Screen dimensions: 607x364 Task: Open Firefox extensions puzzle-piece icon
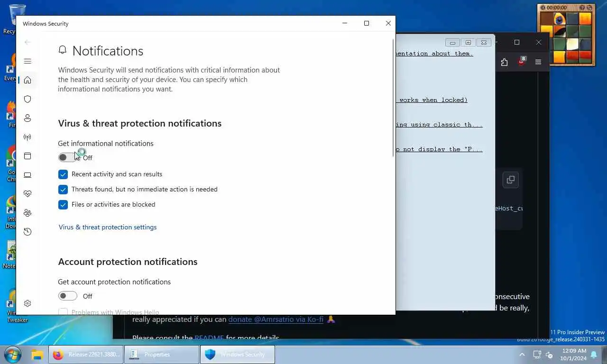504,62
